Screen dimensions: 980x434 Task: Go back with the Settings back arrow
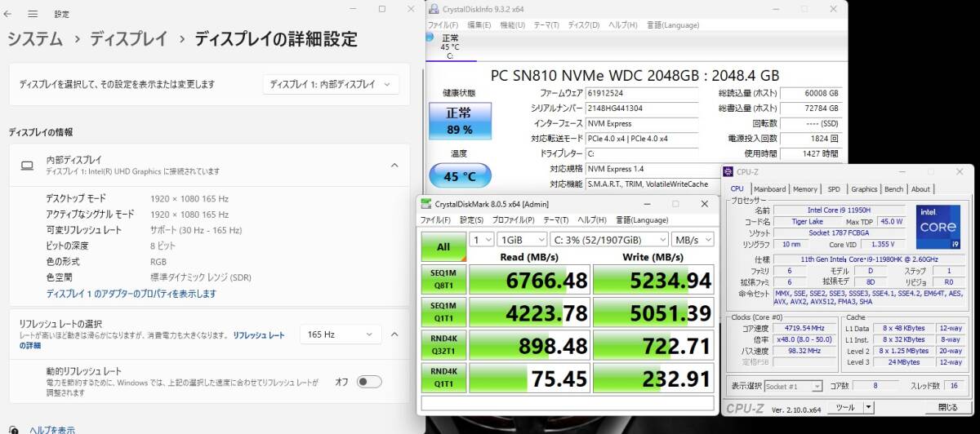(x=9, y=14)
